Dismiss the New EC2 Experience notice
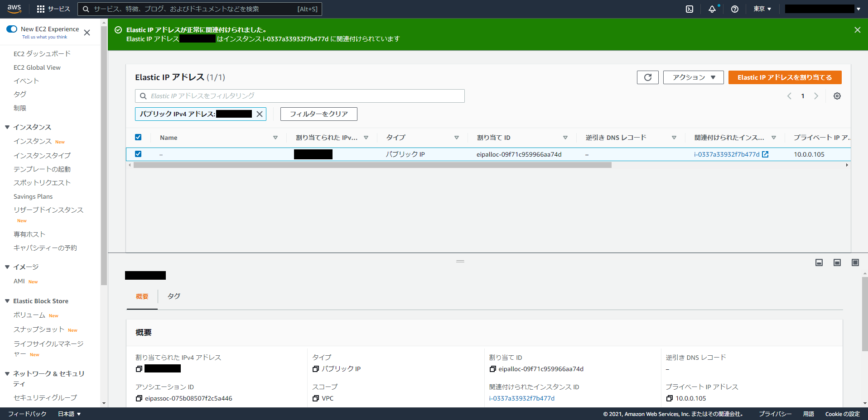This screenshot has height=420, width=868. [87, 33]
